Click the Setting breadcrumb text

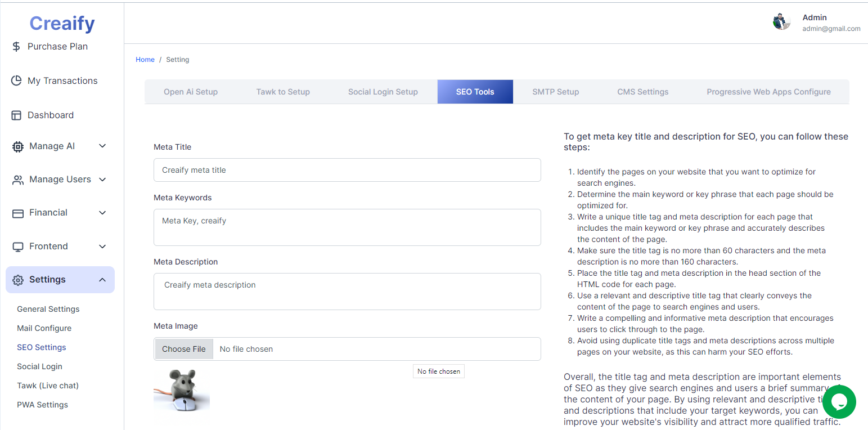click(x=178, y=60)
